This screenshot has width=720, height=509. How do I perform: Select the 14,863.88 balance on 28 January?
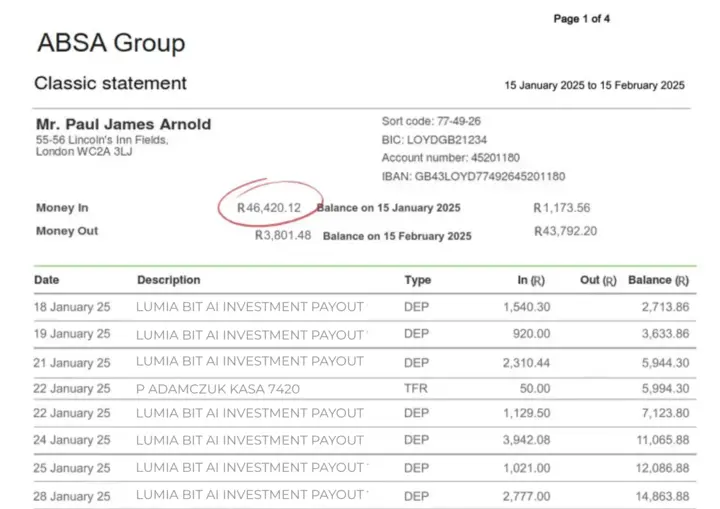click(663, 496)
